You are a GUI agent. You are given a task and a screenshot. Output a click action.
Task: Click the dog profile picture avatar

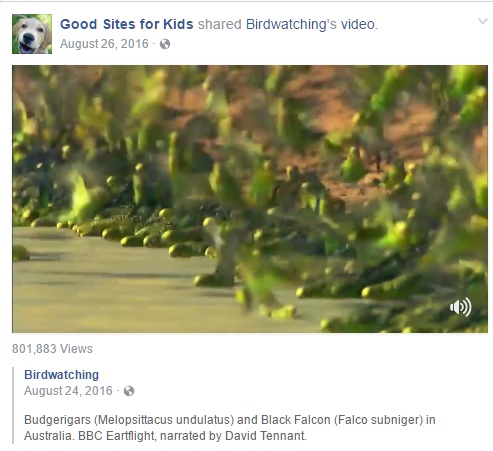pos(32,34)
